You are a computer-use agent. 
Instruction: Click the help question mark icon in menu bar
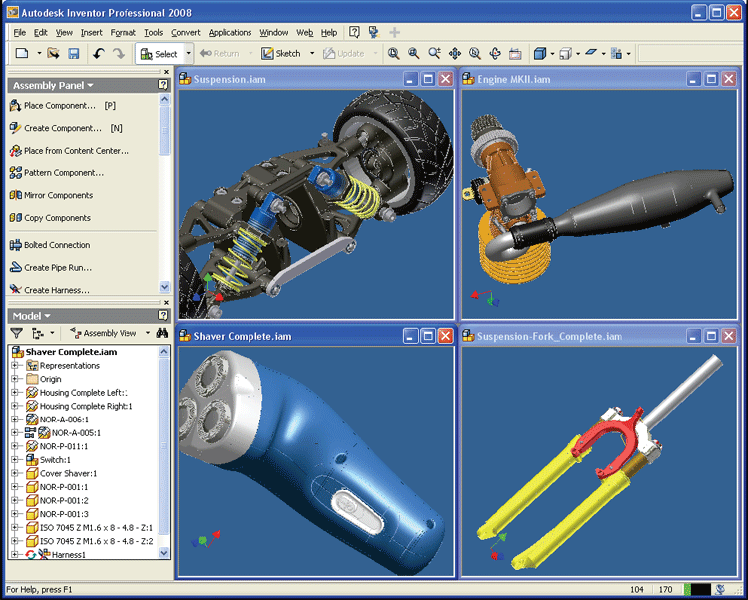tap(354, 32)
